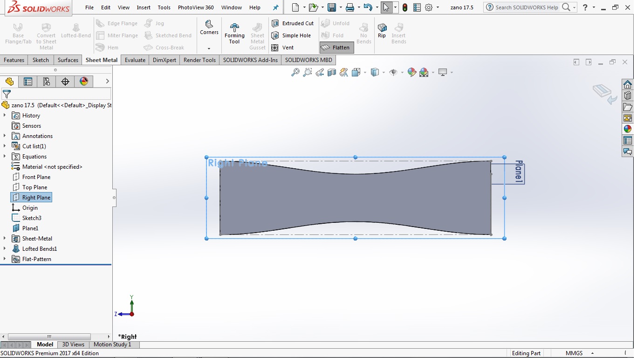This screenshot has width=644, height=358.
Task: Open the PropertyManager tab
Action: tap(28, 82)
